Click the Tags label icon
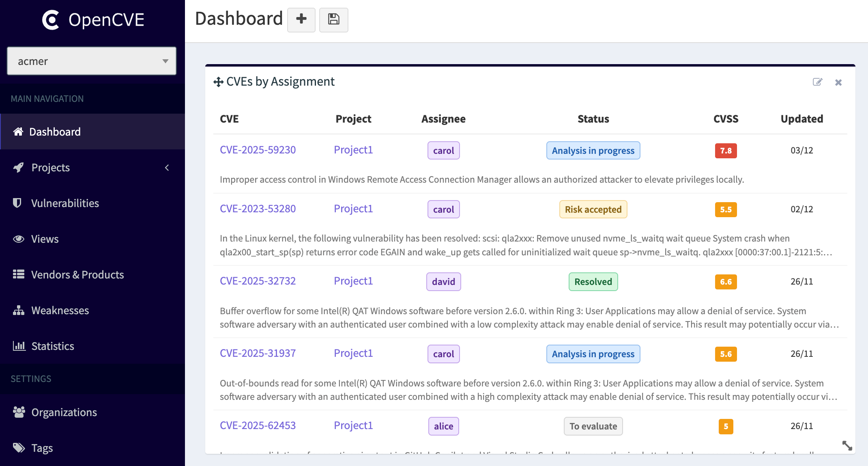The image size is (868, 466). click(x=18, y=447)
